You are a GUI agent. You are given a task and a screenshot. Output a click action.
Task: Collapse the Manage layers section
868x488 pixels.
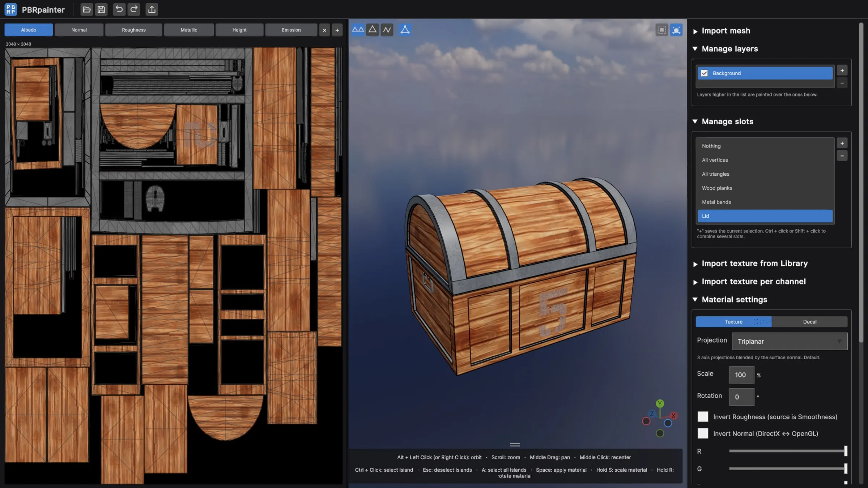click(x=726, y=49)
